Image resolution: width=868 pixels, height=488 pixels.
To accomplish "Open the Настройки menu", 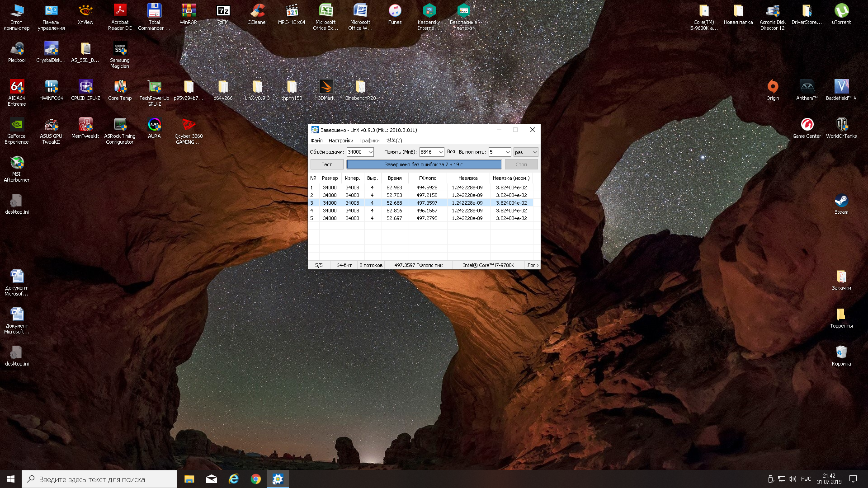I will [341, 141].
